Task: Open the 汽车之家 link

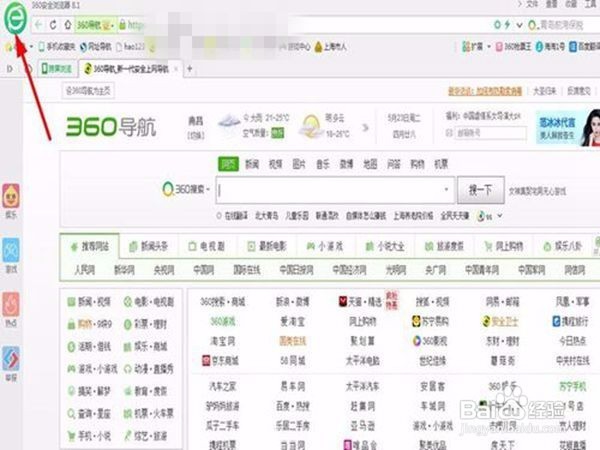Action: point(223,386)
